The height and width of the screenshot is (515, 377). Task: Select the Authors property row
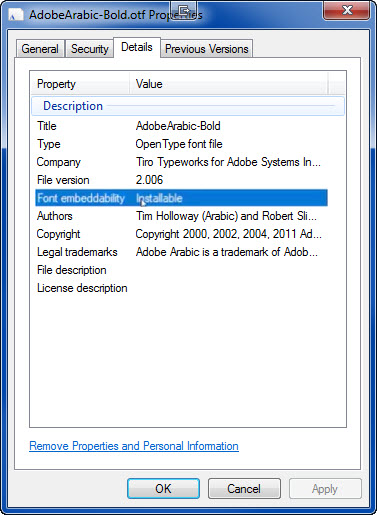(x=181, y=216)
